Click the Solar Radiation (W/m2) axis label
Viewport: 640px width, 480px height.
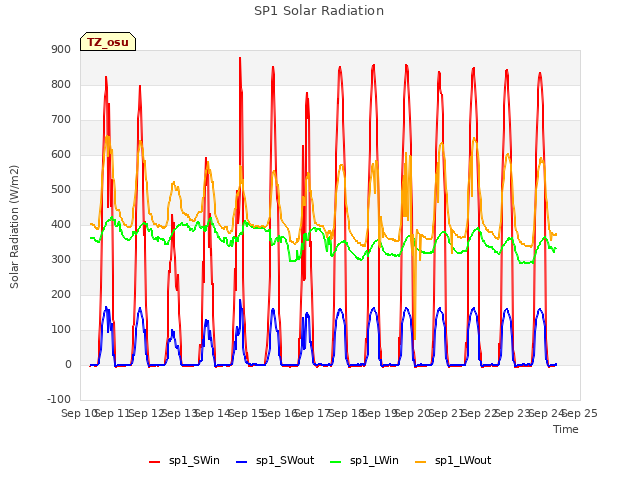pos(14,227)
